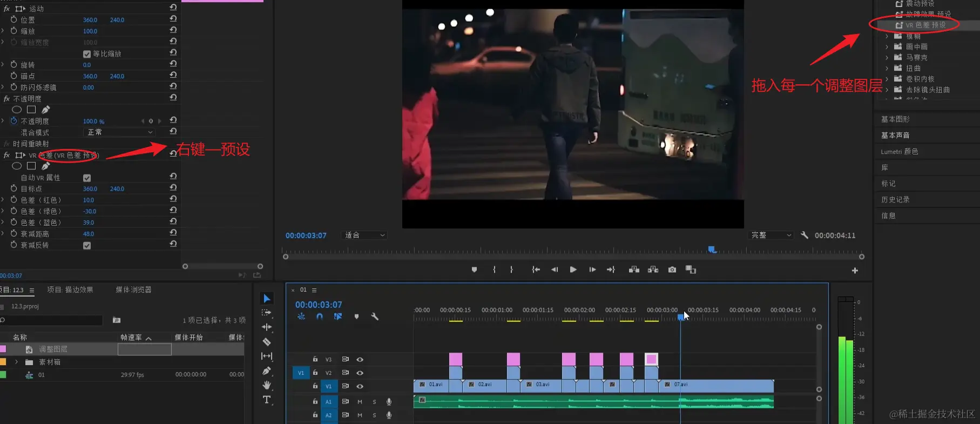Click the 色差（红色）value 10.0

point(89,200)
